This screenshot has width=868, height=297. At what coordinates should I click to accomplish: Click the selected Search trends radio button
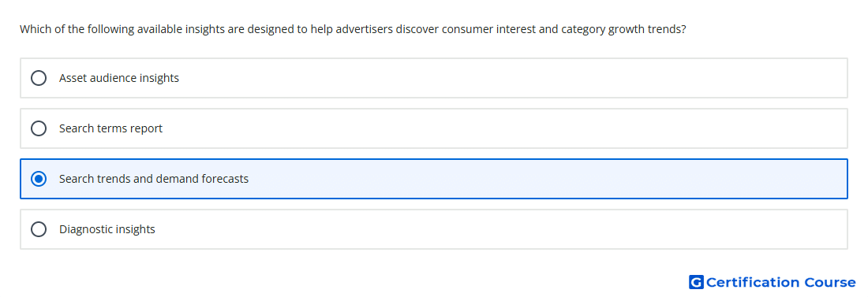point(39,179)
